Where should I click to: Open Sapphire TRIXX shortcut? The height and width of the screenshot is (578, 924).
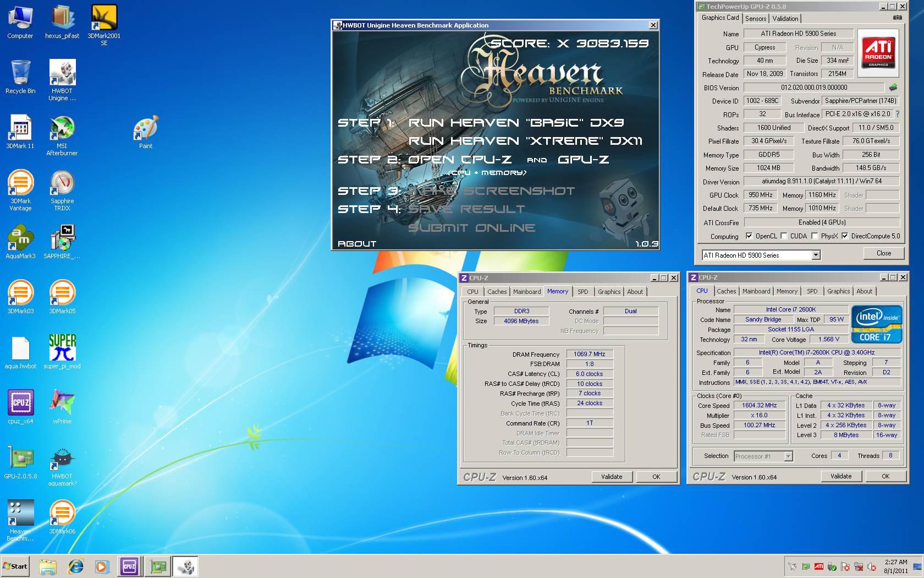coord(62,190)
